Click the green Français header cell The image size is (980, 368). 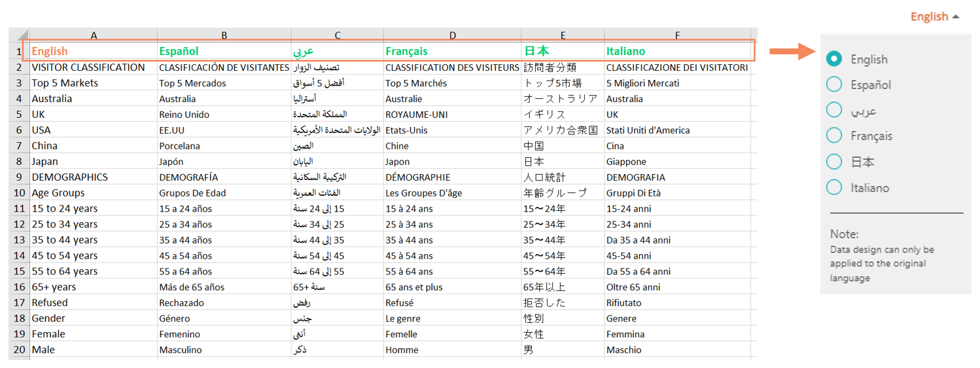[x=453, y=51]
